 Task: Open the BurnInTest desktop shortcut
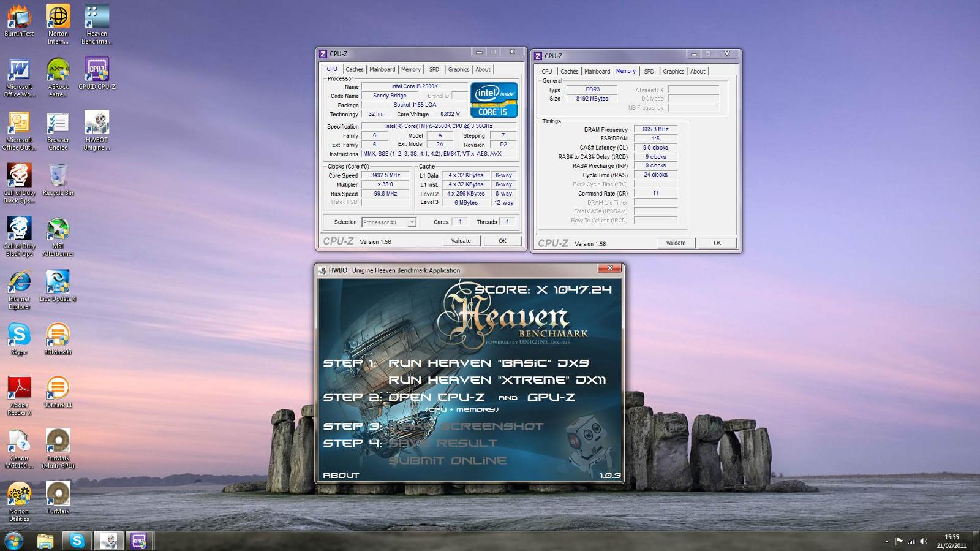[x=19, y=21]
